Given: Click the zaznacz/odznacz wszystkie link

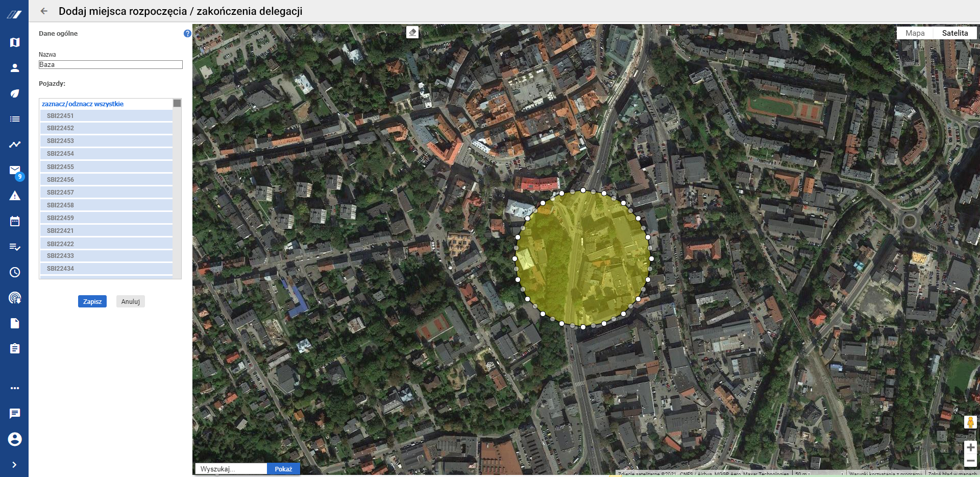Looking at the screenshot, I should pos(83,104).
